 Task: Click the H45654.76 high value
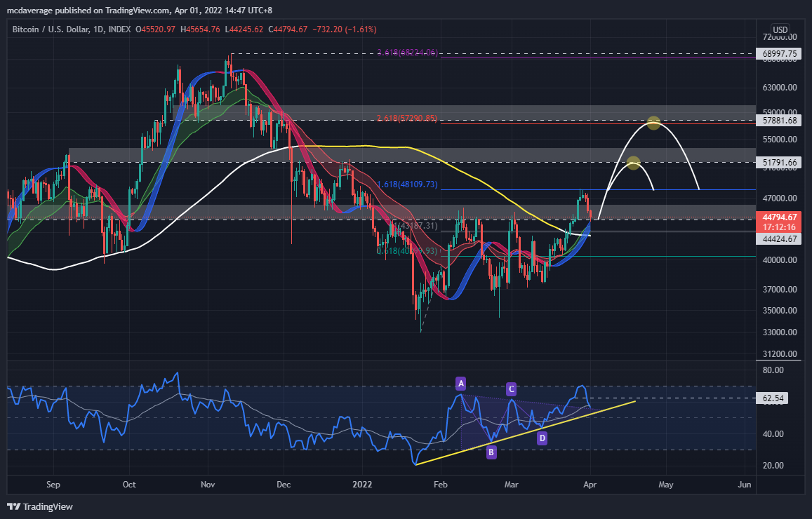[x=200, y=29]
